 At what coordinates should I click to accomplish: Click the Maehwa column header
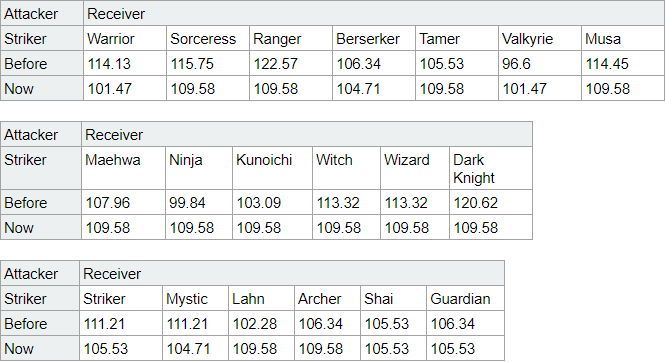(x=123, y=168)
